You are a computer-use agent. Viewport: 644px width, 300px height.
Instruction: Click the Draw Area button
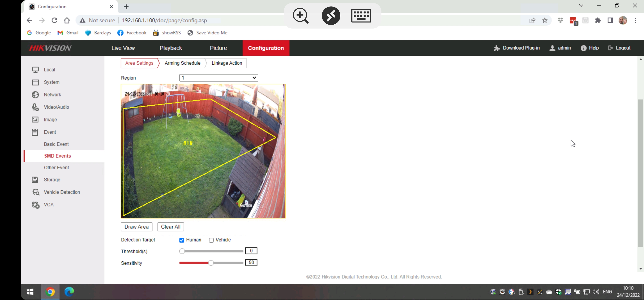point(137,227)
